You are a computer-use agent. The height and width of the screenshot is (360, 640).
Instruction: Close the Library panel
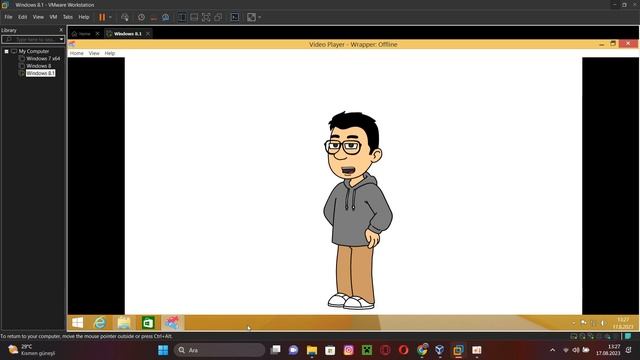coord(61,30)
